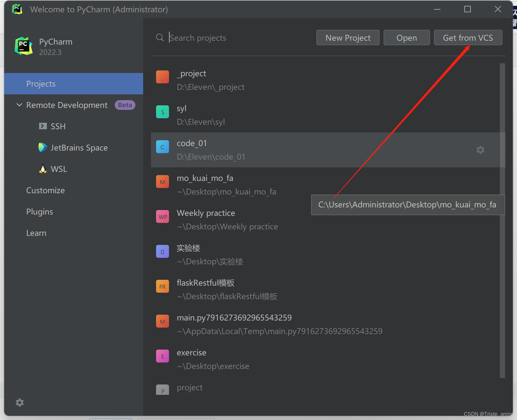Open main.py7916273692965543259 project
The image size is (517, 420).
(x=325, y=324)
